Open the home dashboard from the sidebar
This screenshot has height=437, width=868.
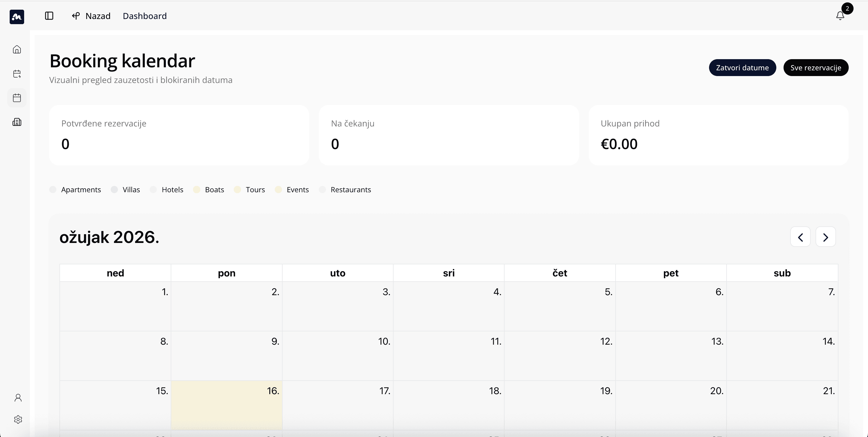(17, 49)
